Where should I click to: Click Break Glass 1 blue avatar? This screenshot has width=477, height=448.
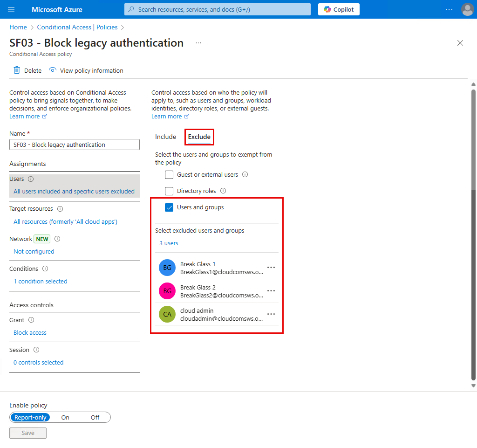(x=167, y=268)
